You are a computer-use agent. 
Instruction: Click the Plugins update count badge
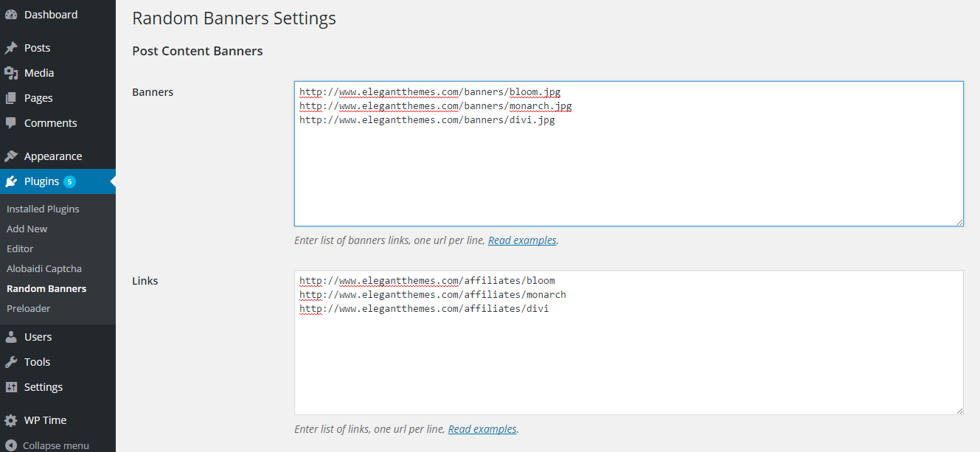click(69, 181)
